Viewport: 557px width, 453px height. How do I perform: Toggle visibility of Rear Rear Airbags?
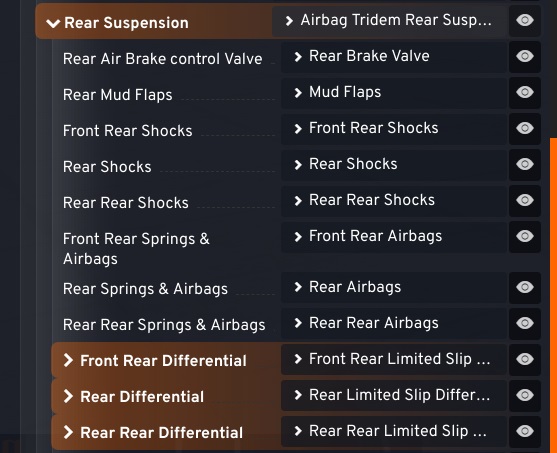coord(525,323)
